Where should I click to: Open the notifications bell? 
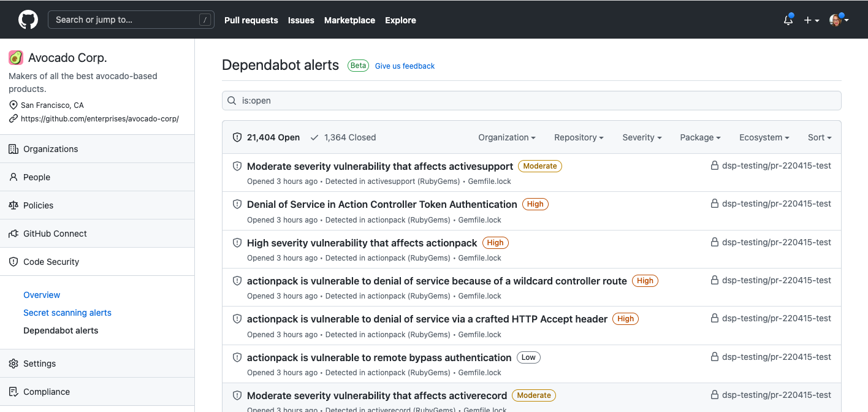point(788,20)
